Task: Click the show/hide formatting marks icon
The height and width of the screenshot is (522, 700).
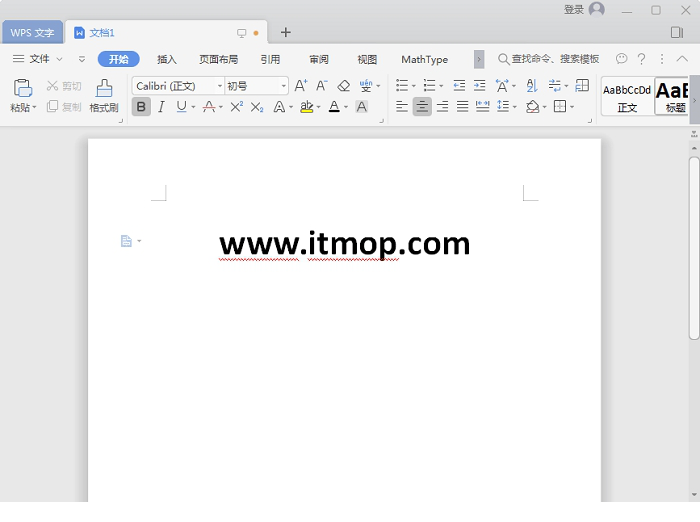Action: (554, 85)
